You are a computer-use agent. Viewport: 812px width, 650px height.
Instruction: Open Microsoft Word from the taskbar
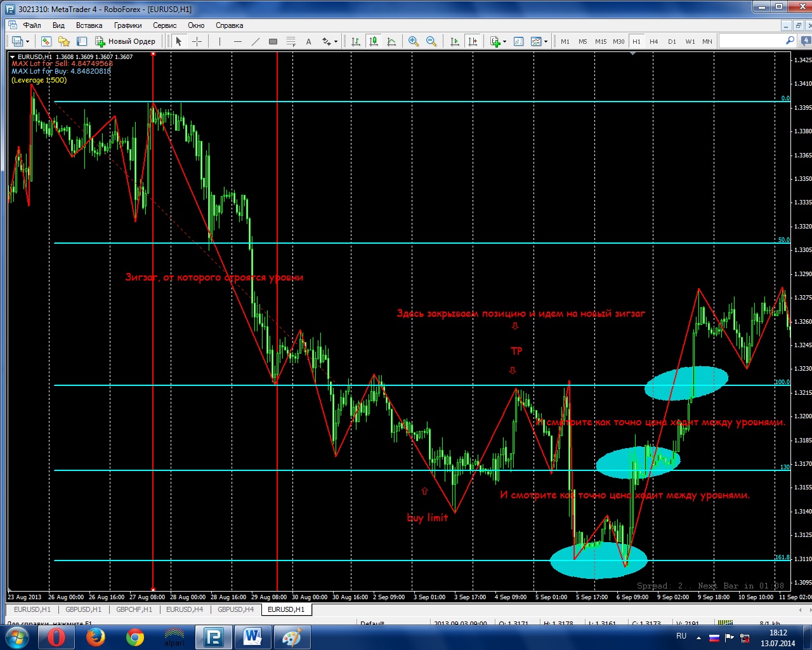click(252, 637)
